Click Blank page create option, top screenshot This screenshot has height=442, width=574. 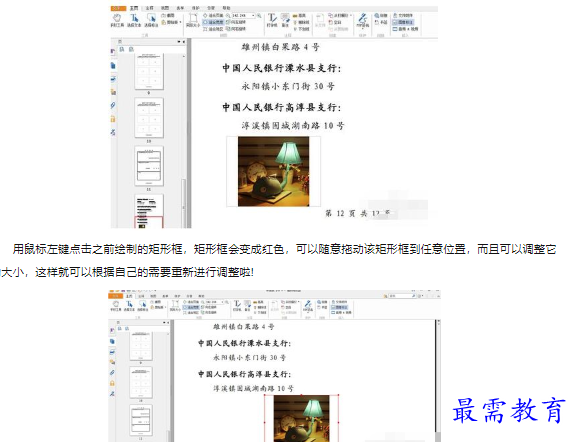pos(335,22)
